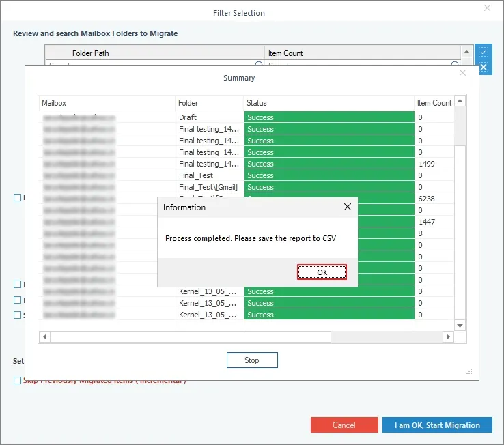Click the Mailbox column header
This screenshot has height=445, width=504.
click(x=107, y=103)
